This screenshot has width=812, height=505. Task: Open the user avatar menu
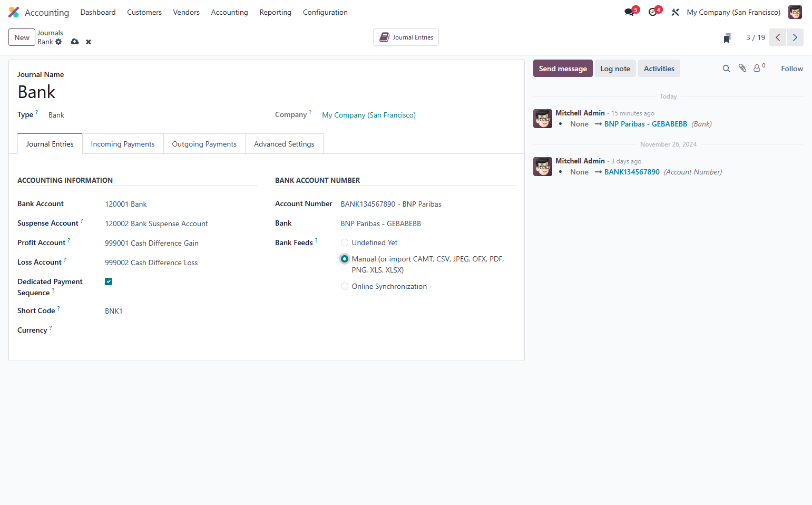[x=795, y=12]
